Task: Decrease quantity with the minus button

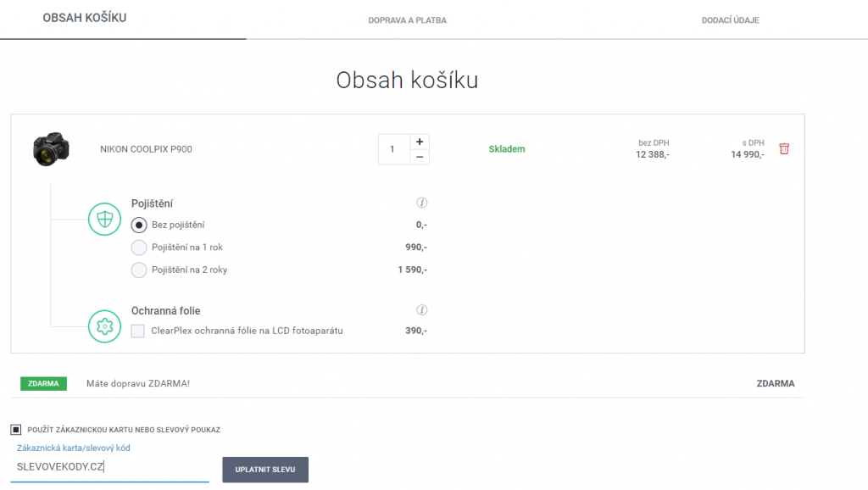Action: [x=420, y=157]
